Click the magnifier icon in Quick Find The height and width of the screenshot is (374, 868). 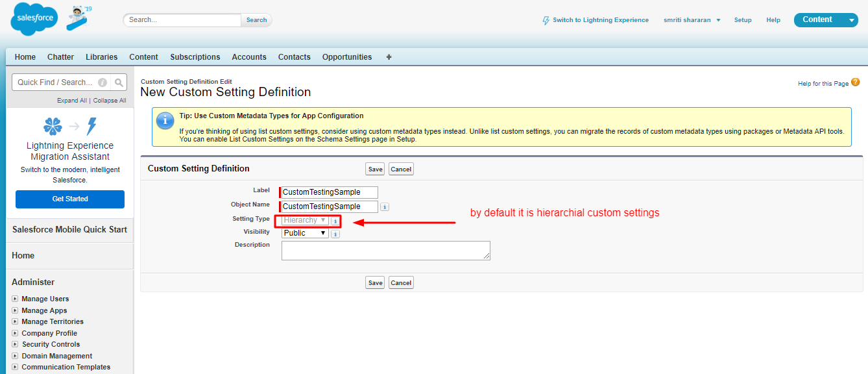[x=118, y=82]
